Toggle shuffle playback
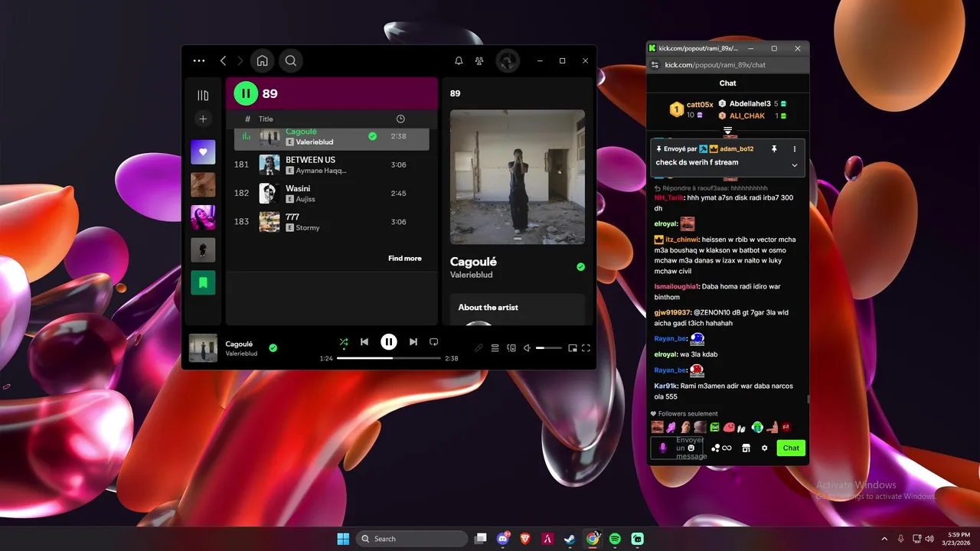 (x=344, y=342)
